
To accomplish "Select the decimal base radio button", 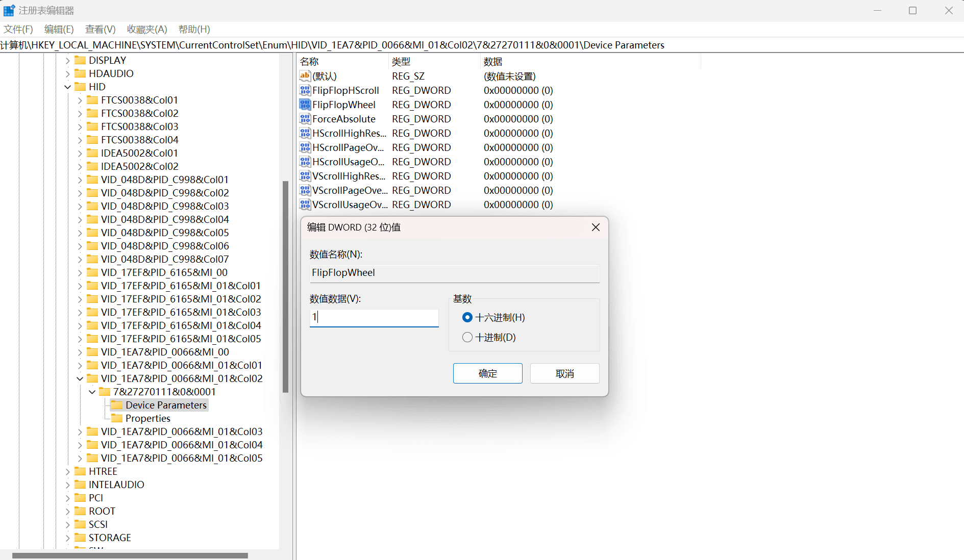I will pos(467,337).
